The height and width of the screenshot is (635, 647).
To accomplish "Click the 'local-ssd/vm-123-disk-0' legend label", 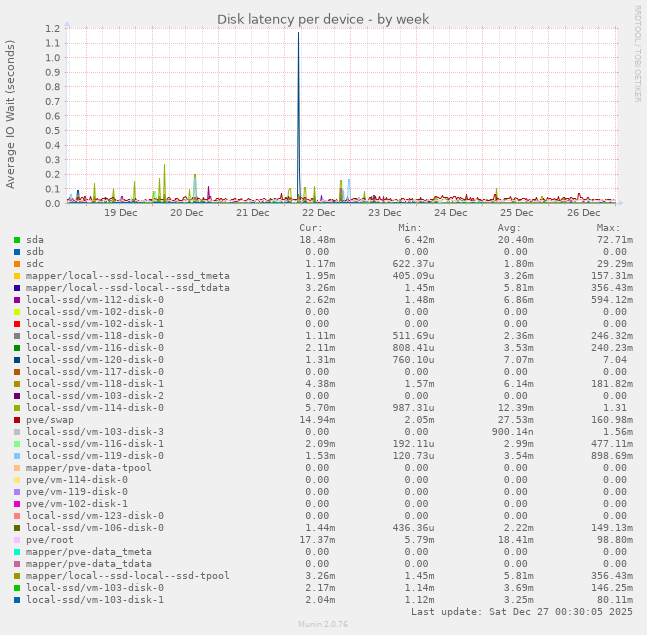I will tap(95, 516).
